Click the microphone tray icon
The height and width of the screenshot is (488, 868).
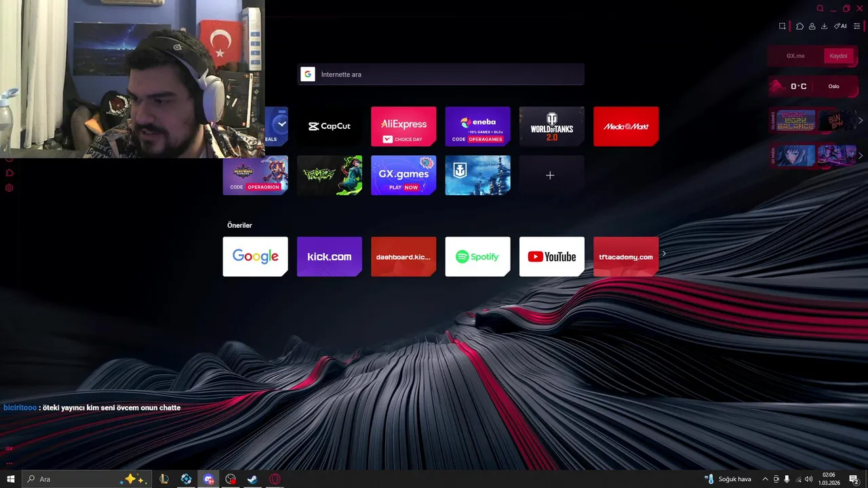point(787,479)
